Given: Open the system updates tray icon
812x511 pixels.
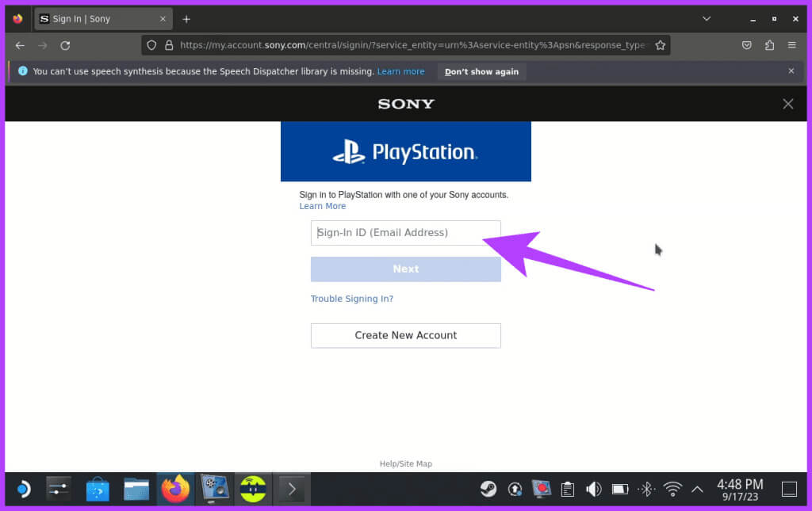Looking at the screenshot, I should (x=515, y=489).
